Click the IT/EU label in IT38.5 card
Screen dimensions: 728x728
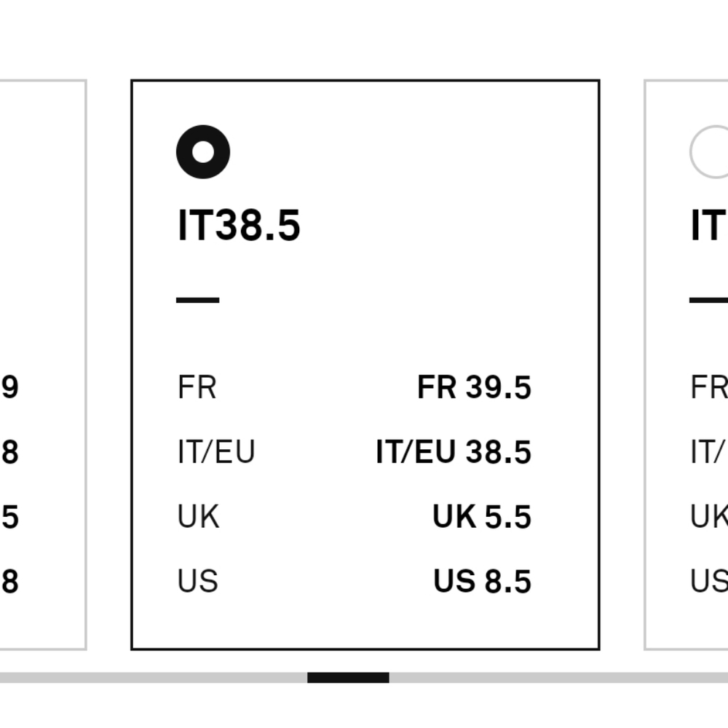[216, 452]
